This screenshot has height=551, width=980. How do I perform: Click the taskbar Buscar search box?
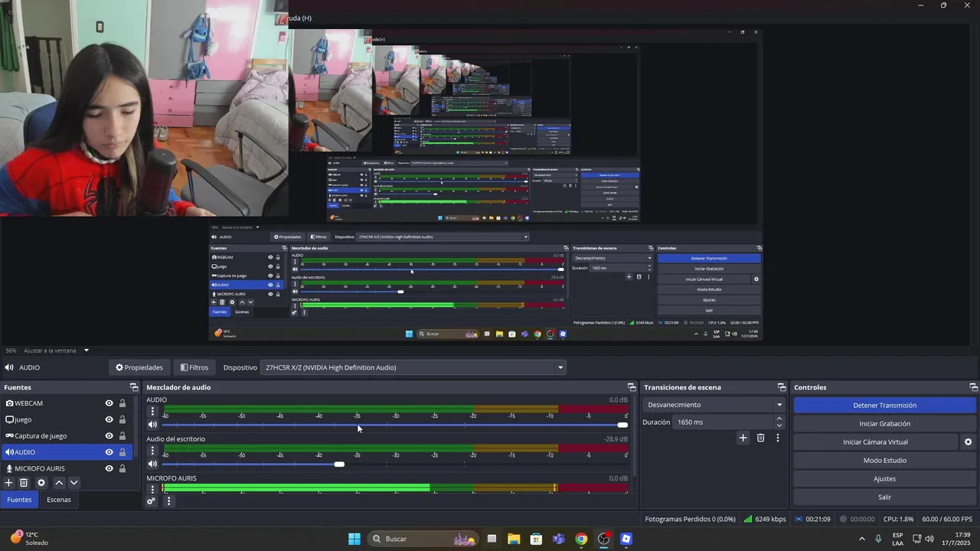(x=423, y=539)
